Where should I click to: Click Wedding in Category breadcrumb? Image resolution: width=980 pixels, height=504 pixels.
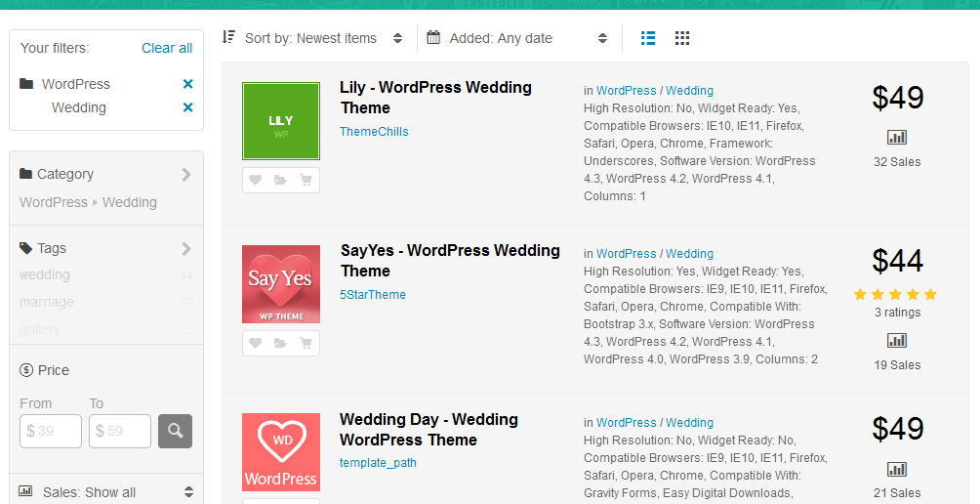click(130, 202)
